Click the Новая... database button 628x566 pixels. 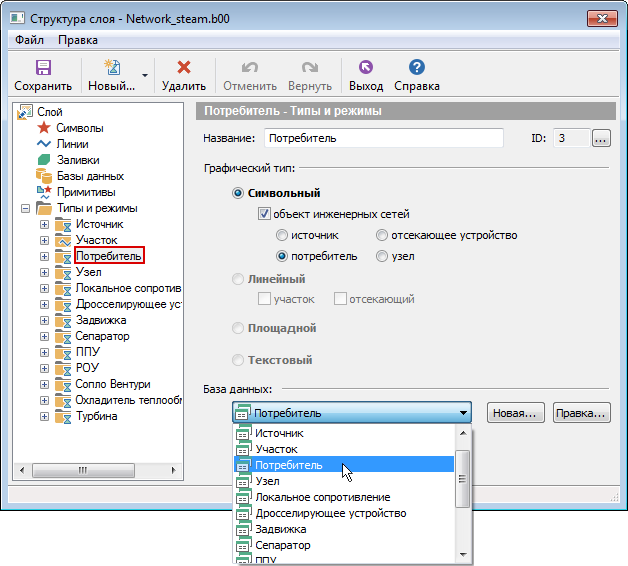point(515,412)
